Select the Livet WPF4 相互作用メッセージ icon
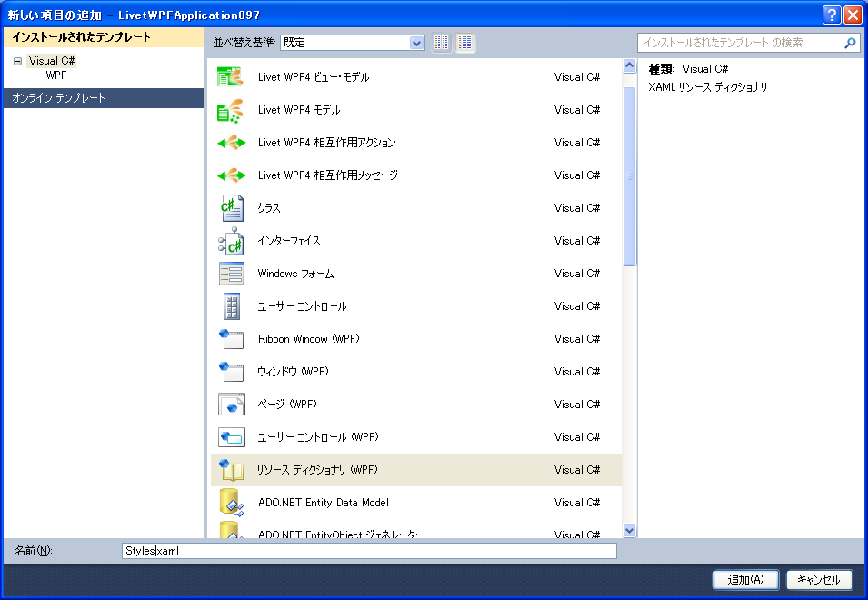The image size is (868, 600). point(232,175)
